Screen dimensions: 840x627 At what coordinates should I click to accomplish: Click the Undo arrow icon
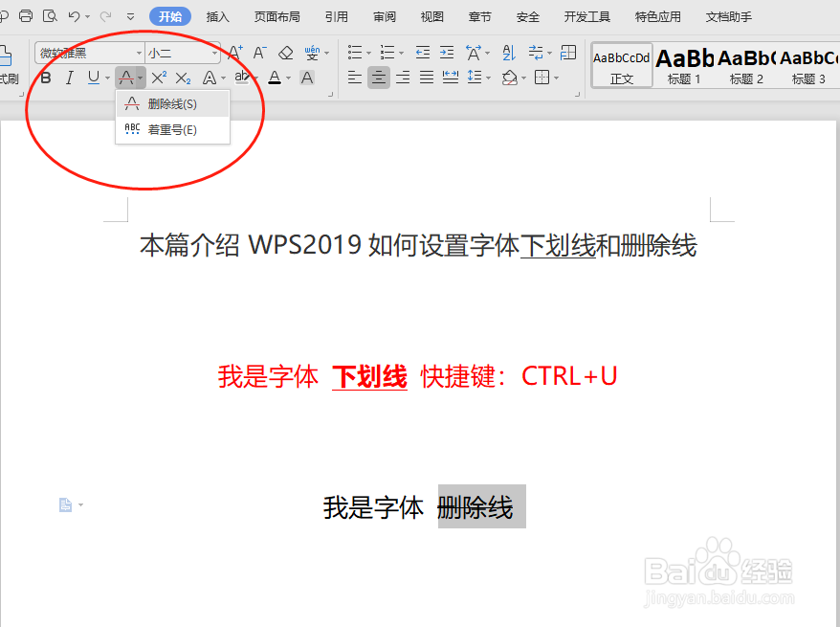[x=74, y=16]
